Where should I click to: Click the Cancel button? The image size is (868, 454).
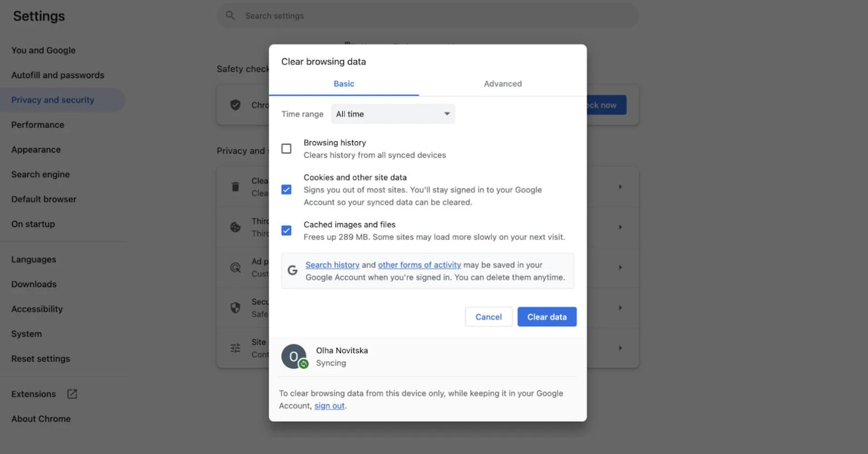click(489, 317)
